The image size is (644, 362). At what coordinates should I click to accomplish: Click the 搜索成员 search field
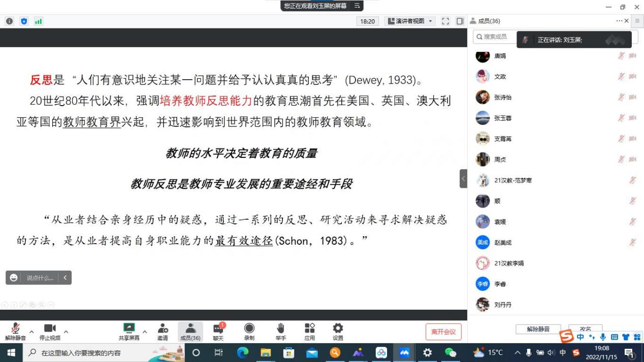tap(494, 37)
